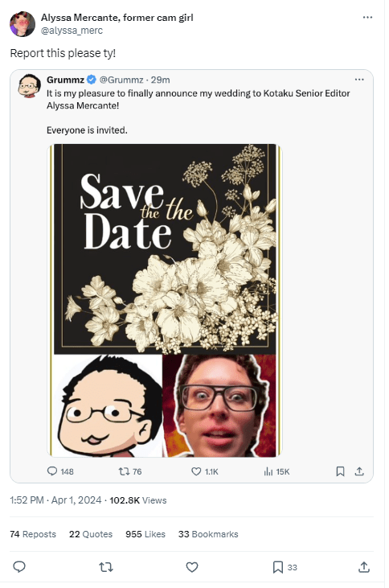Open the quoted tweet's 15K view analytics icon
The height and width of the screenshot is (588, 389).
click(268, 471)
